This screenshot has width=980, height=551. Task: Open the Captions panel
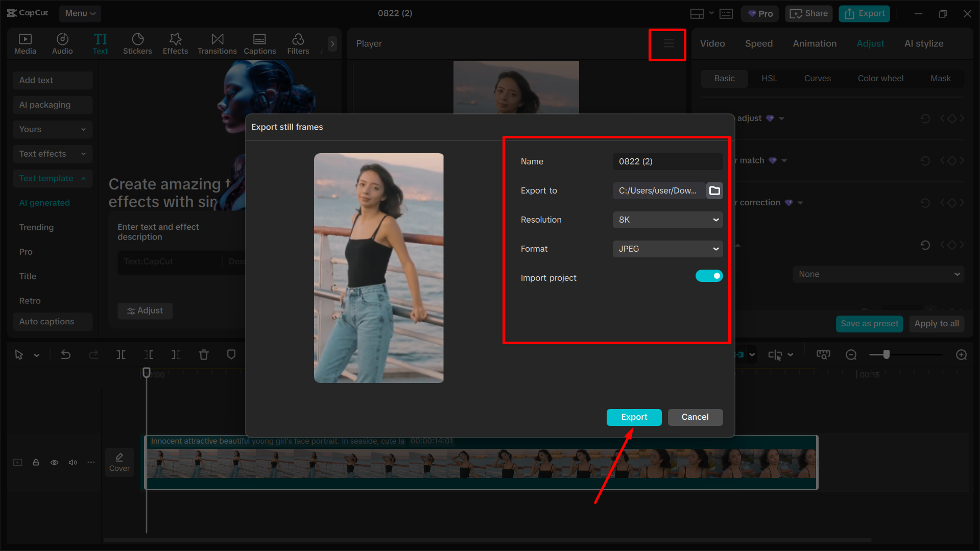tap(259, 44)
